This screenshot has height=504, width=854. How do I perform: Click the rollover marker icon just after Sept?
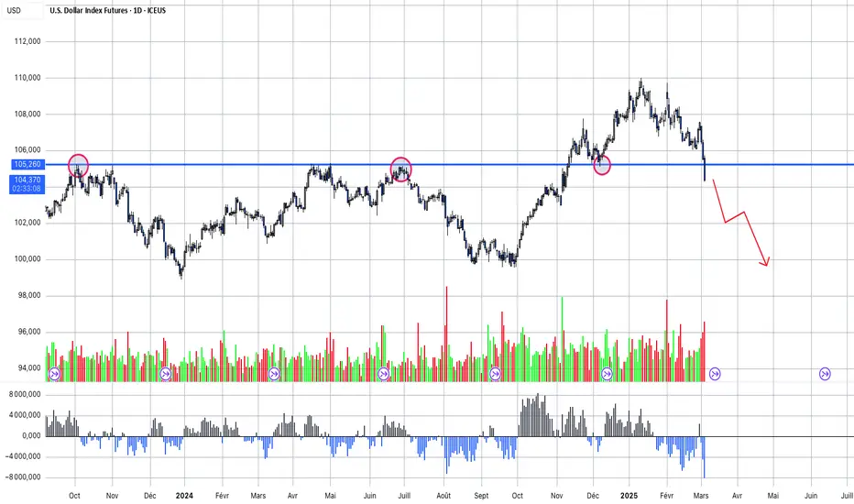click(x=495, y=374)
